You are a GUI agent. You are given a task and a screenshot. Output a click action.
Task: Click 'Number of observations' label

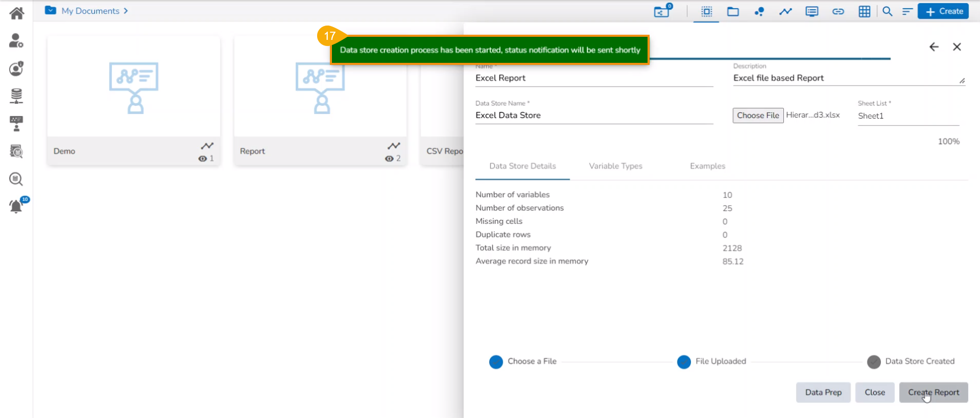520,208
